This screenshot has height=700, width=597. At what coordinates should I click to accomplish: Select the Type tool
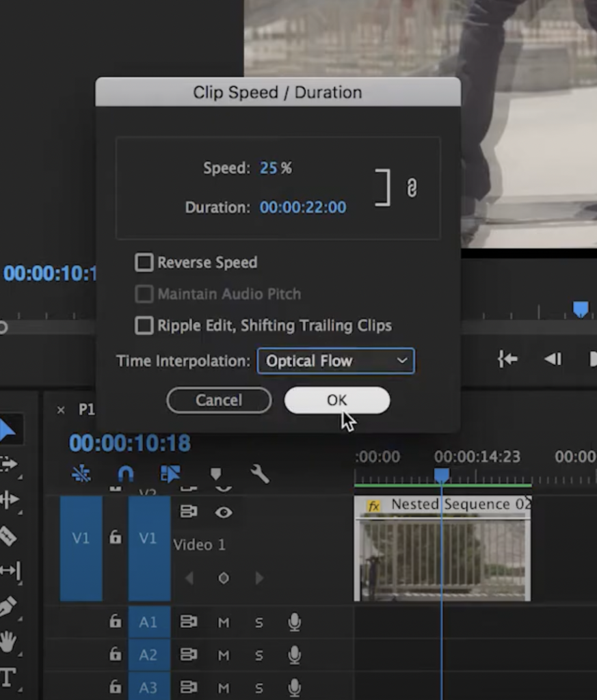(7, 678)
